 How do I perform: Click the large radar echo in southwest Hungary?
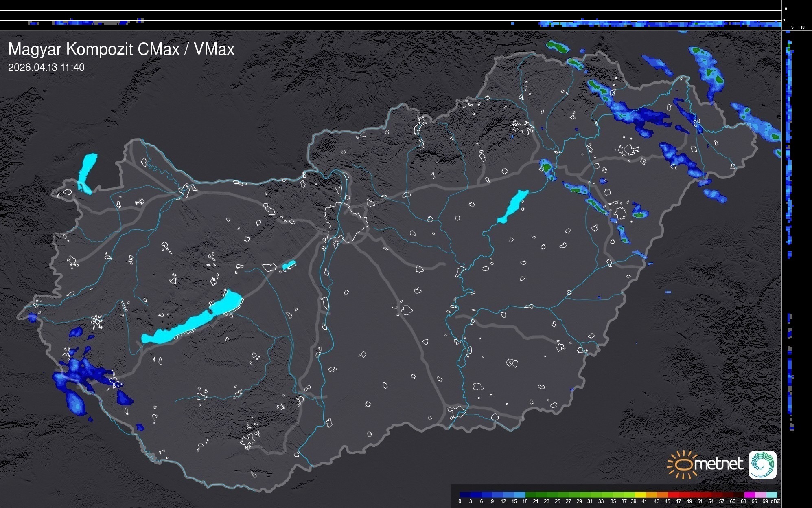pyautogui.click(x=83, y=373)
